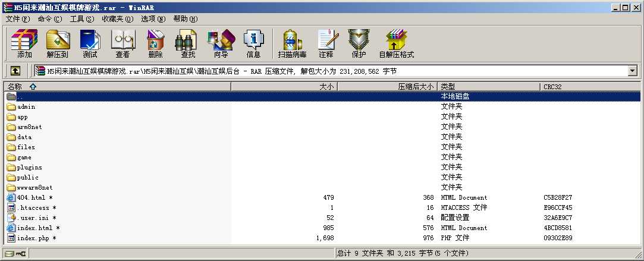
Task: Click the "本地磁盘" type cell
Action: [x=455, y=96]
